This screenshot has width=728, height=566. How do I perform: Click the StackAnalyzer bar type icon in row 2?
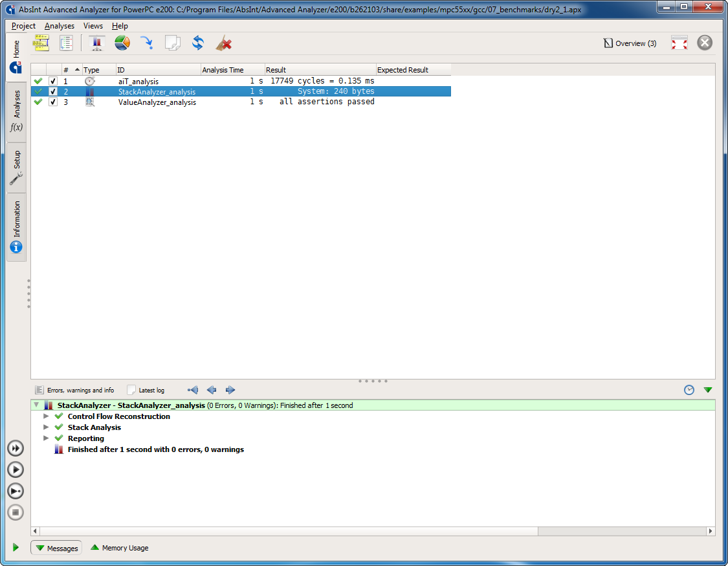point(89,91)
